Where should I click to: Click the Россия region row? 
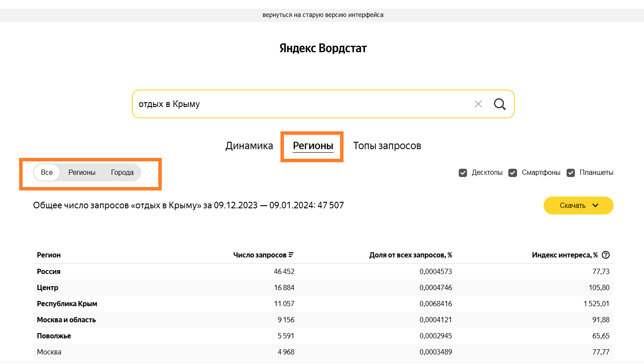pos(323,271)
